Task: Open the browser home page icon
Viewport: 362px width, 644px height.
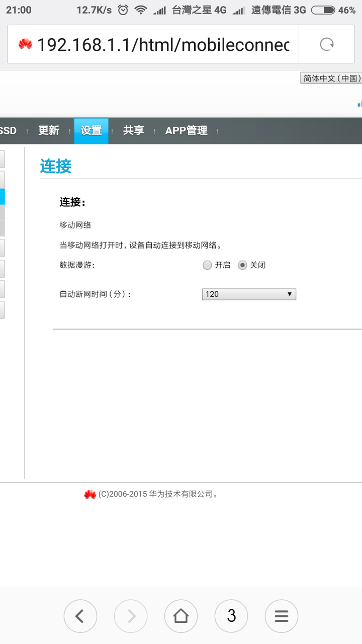Action: pyautogui.click(x=181, y=616)
